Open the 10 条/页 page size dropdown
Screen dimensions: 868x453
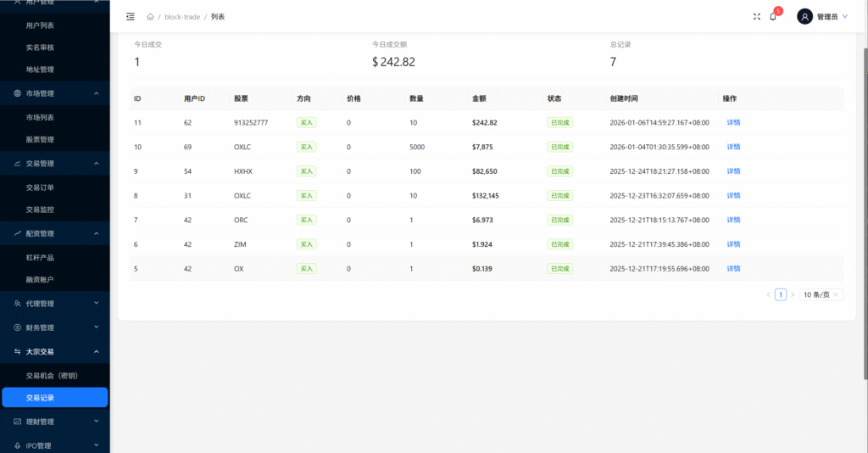point(822,295)
